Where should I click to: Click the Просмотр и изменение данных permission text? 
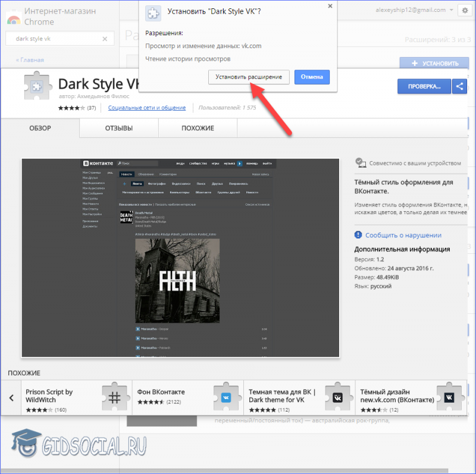[203, 46]
